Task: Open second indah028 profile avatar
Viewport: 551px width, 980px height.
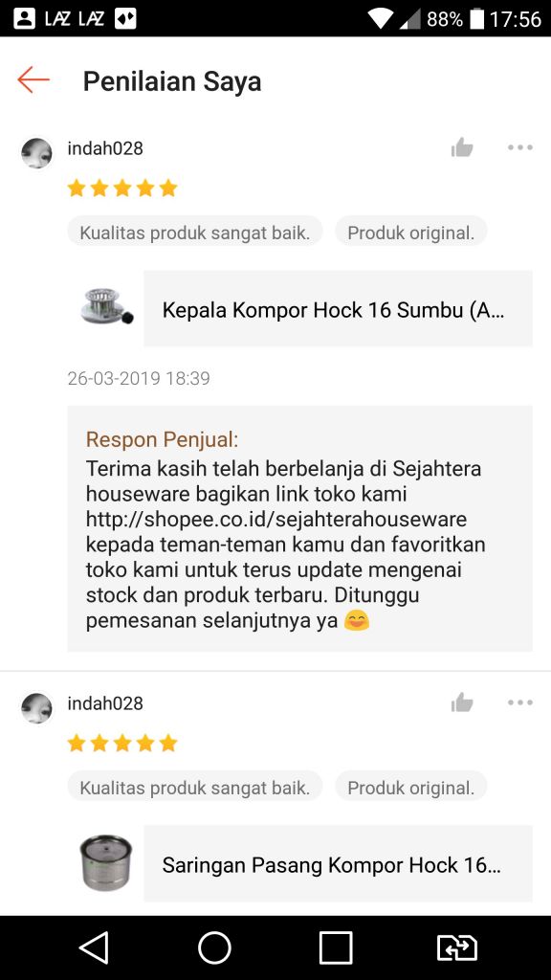Action: click(37, 708)
